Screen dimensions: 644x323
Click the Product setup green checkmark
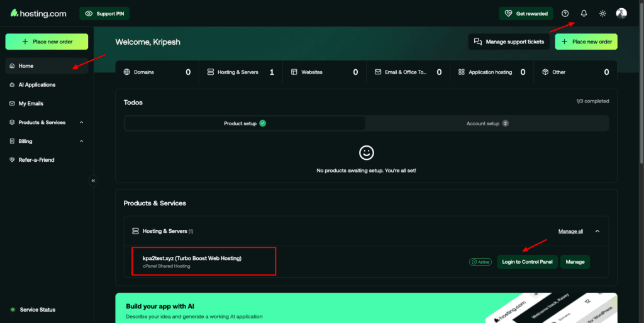(x=262, y=123)
